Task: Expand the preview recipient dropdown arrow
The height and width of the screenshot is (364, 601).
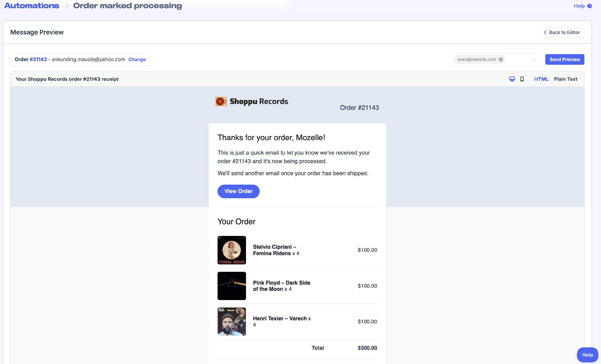Action: (x=535, y=60)
